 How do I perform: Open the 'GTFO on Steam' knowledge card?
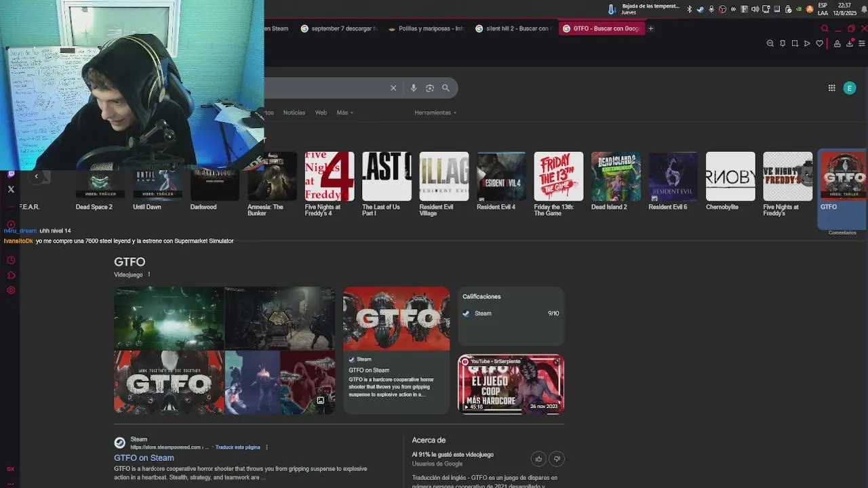396,350
